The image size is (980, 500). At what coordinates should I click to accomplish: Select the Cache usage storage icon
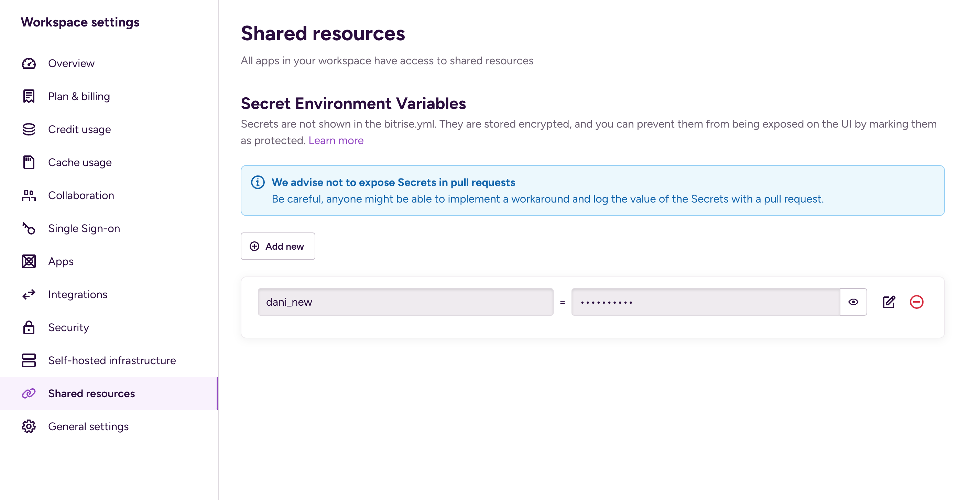pyautogui.click(x=29, y=162)
